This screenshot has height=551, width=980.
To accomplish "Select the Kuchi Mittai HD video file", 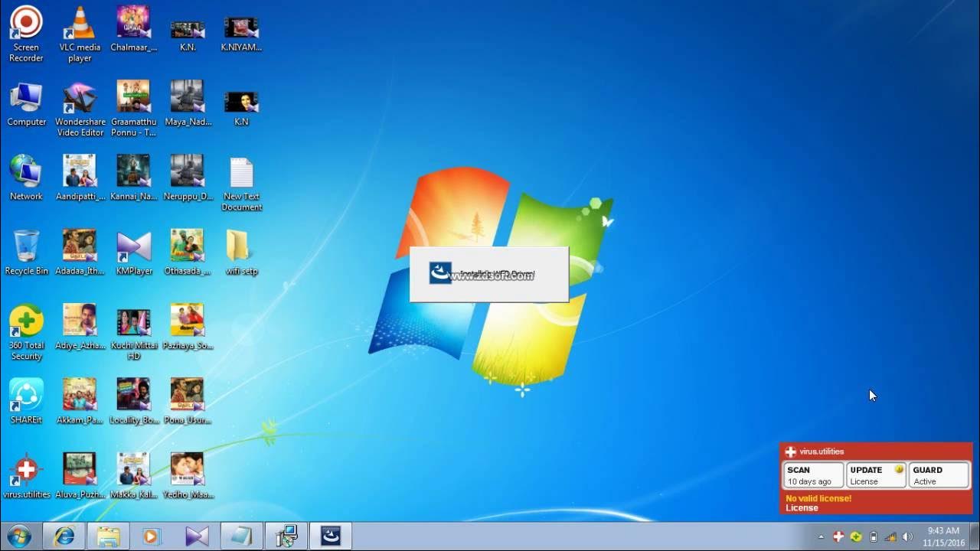I will (134, 333).
